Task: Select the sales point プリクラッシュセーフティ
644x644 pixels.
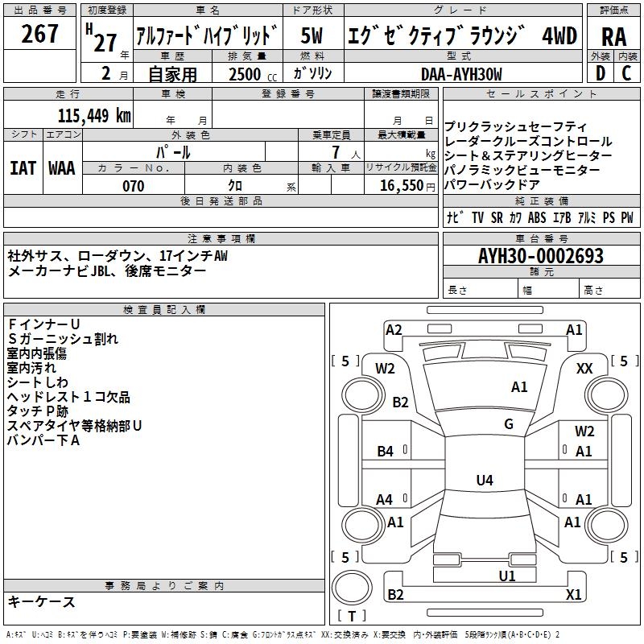Action: 515,126
